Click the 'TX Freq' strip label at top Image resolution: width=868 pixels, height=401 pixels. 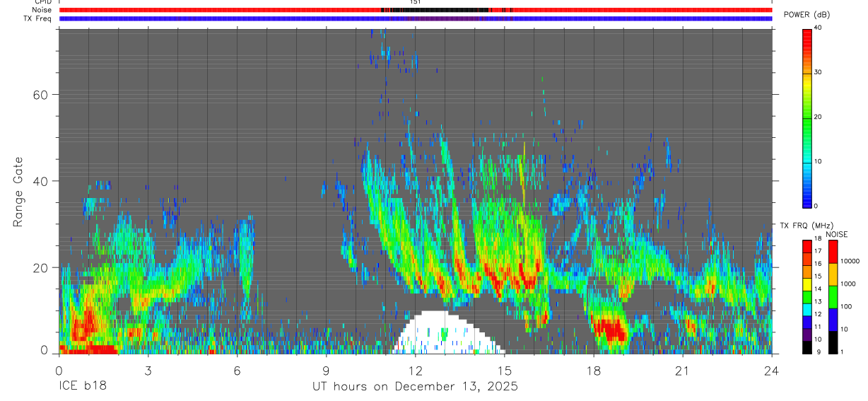pyautogui.click(x=38, y=18)
